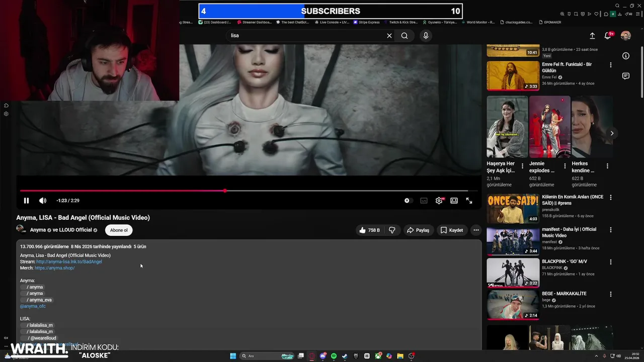The height and width of the screenshot is (362, 644).
Task: Open the Anyma channel avatar
Action: pyautogui.click(x=21, y=229)
